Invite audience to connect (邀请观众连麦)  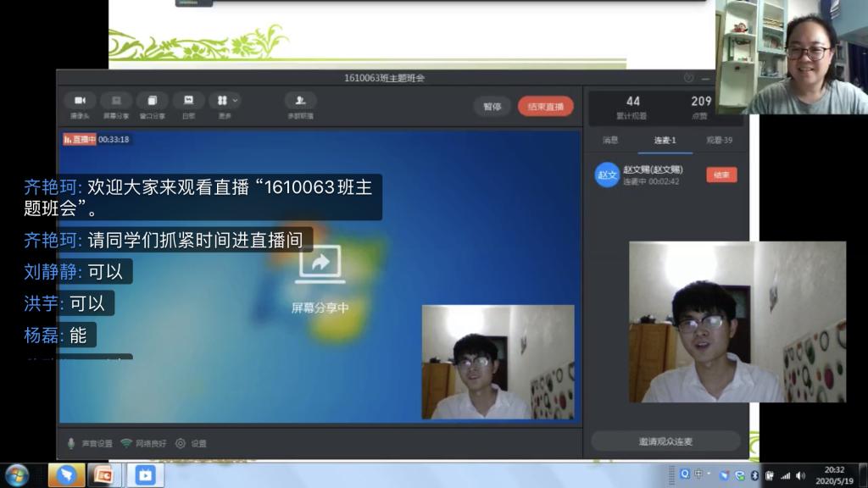point(665,441)
